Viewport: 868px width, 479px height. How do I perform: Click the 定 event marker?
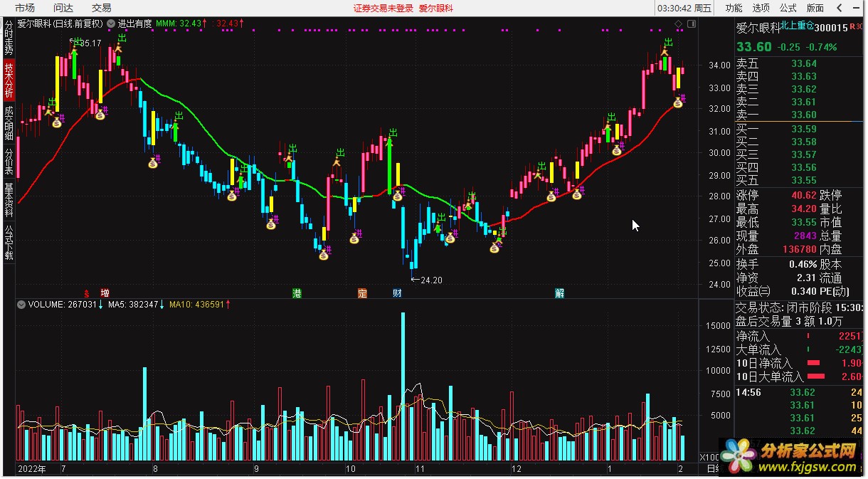pos(362,293)
